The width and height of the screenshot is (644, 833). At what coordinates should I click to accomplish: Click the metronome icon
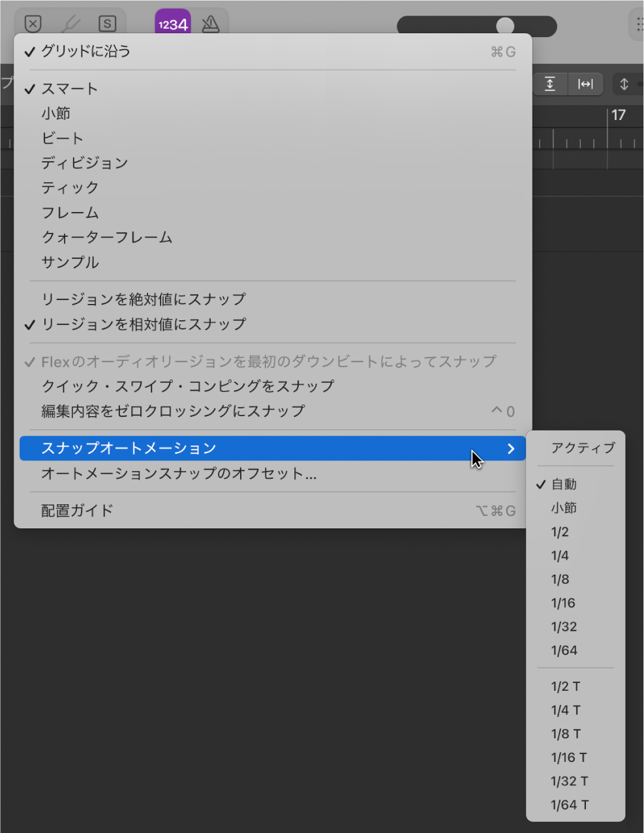pyautogui.click(x=209, y=23)
